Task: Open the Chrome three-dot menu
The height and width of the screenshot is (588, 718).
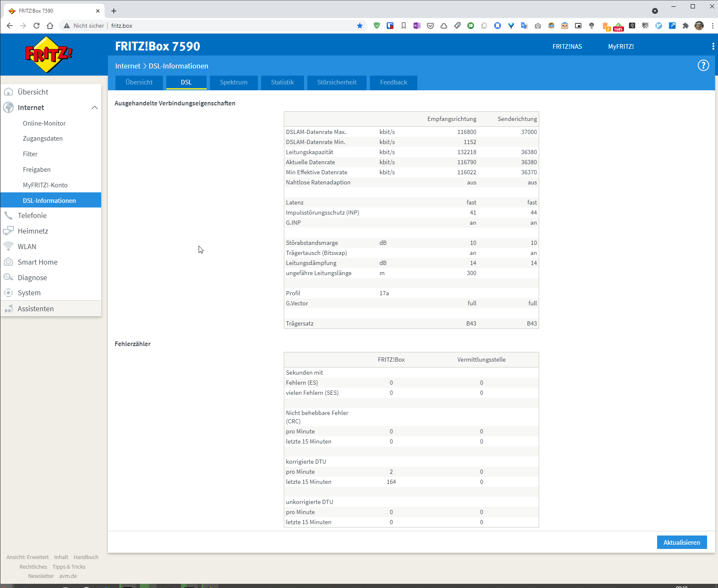Action: [713, 26]
